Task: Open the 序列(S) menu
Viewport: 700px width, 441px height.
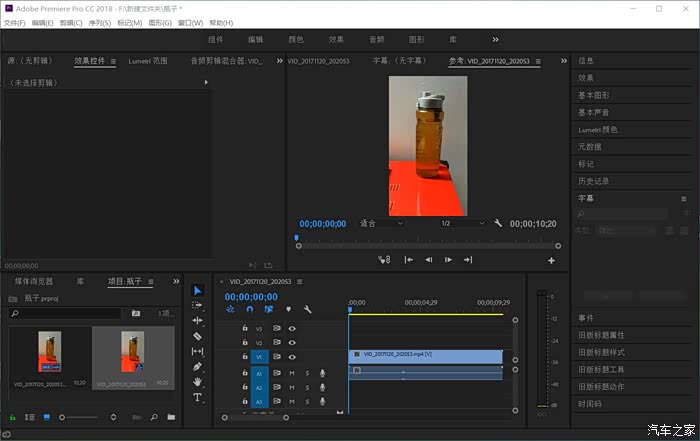Action: 101,22
